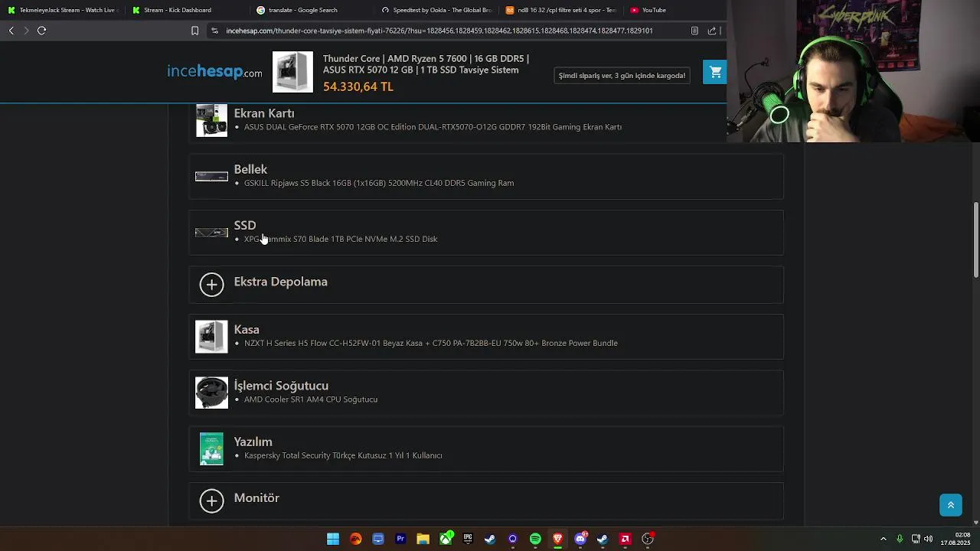Open AMD Software from taskbar
This screenshot has width=980, height=551.
pyautogui.click(x=625, y=539)
